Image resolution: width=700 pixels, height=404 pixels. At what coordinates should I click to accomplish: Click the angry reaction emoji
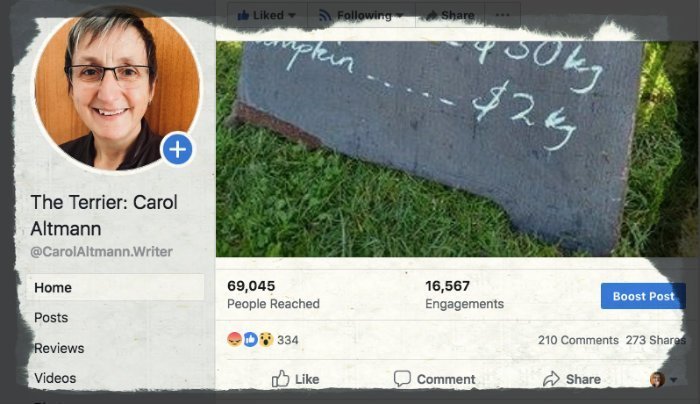(234, 340)
